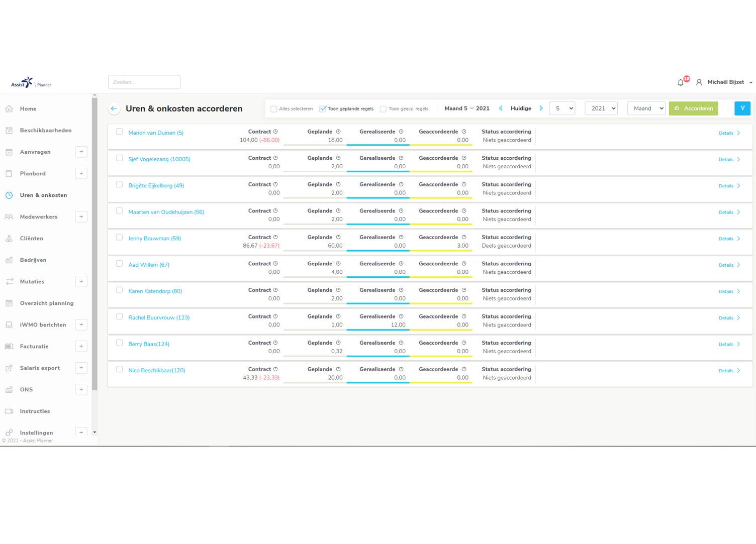Expand the Planbord submenu plus button
Image resolution: width=756 pixels, height=544 pixels.
click(81, 174)
